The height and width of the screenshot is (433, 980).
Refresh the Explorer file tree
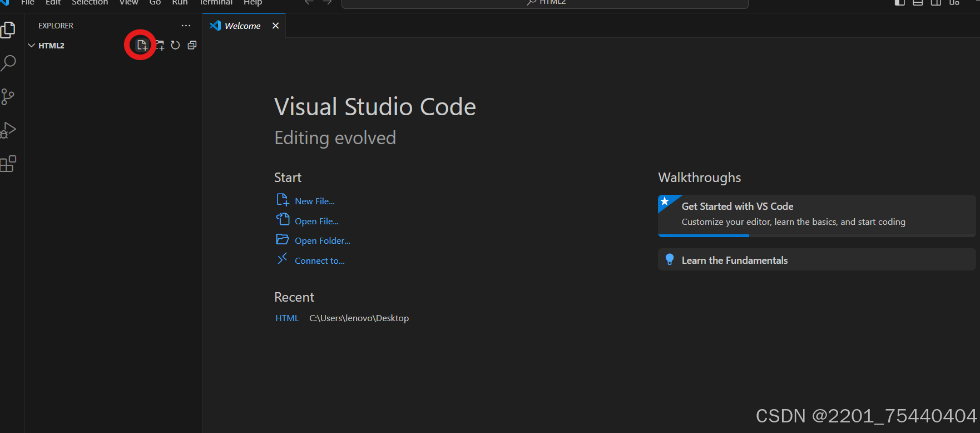pos(175,45)
